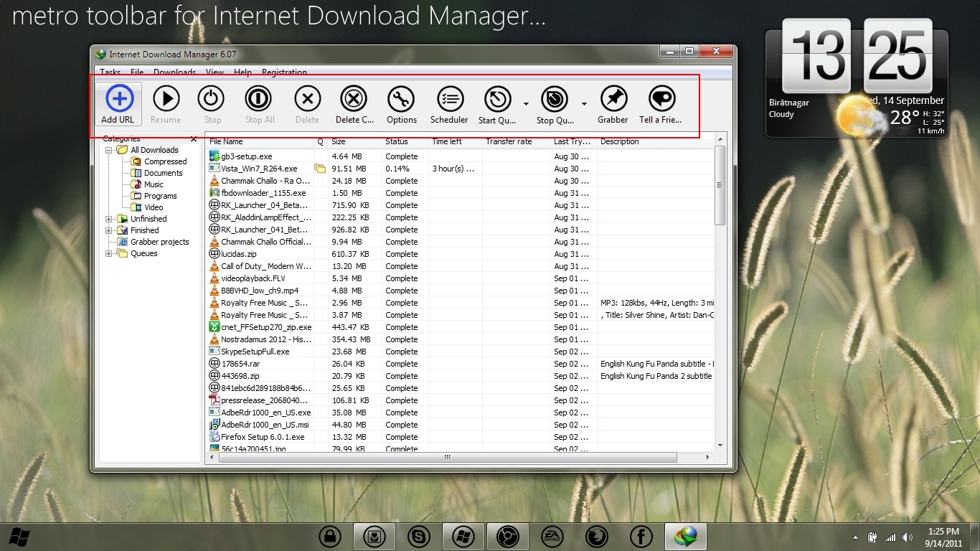Open Start Queue dropdown arrow

[526, 104]
